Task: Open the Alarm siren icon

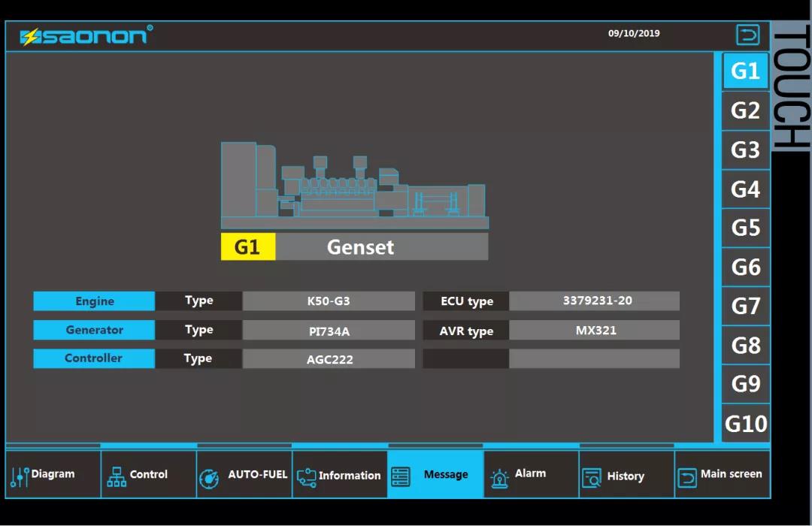Action: pos(499,478)
